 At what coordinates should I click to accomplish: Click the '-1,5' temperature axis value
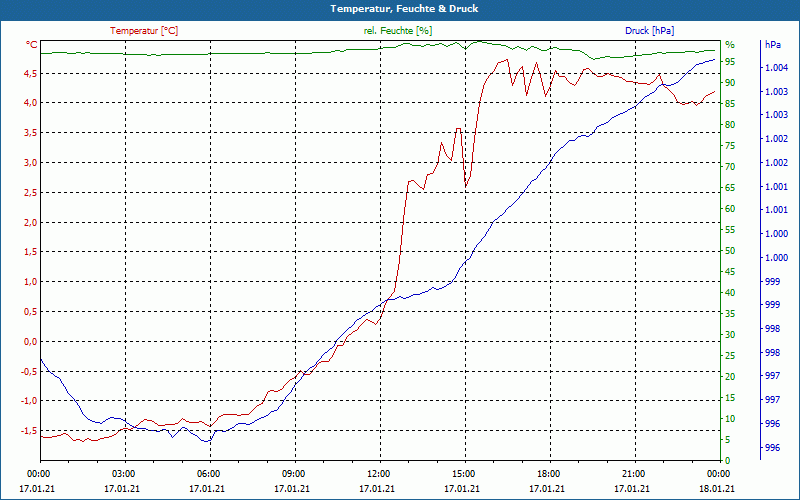click(29, 431)
